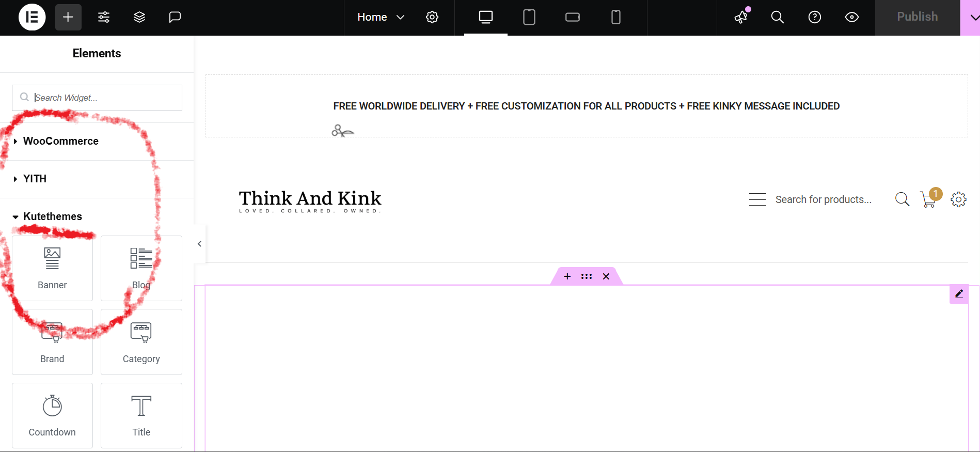Open the Structure layers panel

(139, 17)
